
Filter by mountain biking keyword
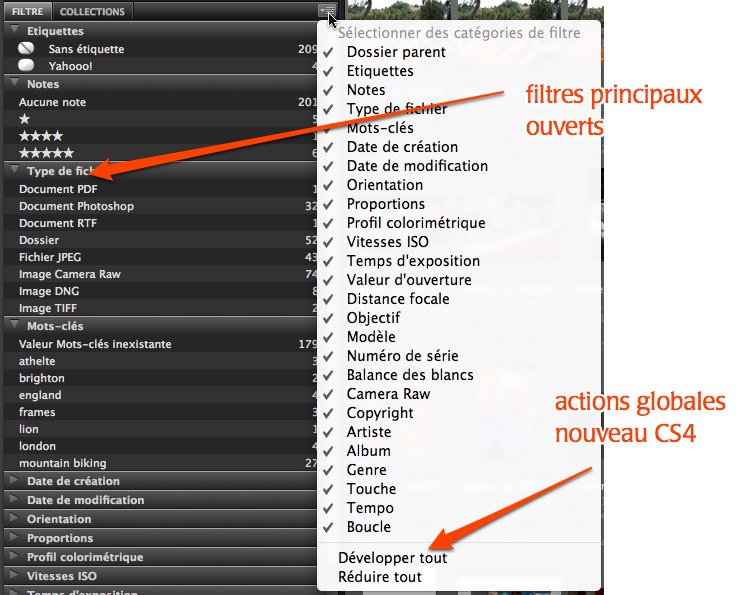pyautogui.click(x=62, y=463)
